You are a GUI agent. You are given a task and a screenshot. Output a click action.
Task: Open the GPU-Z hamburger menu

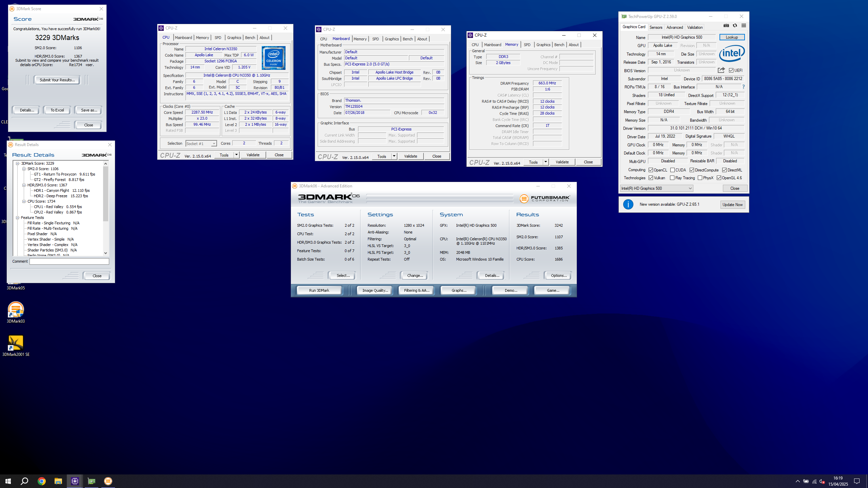click(744, 25)
